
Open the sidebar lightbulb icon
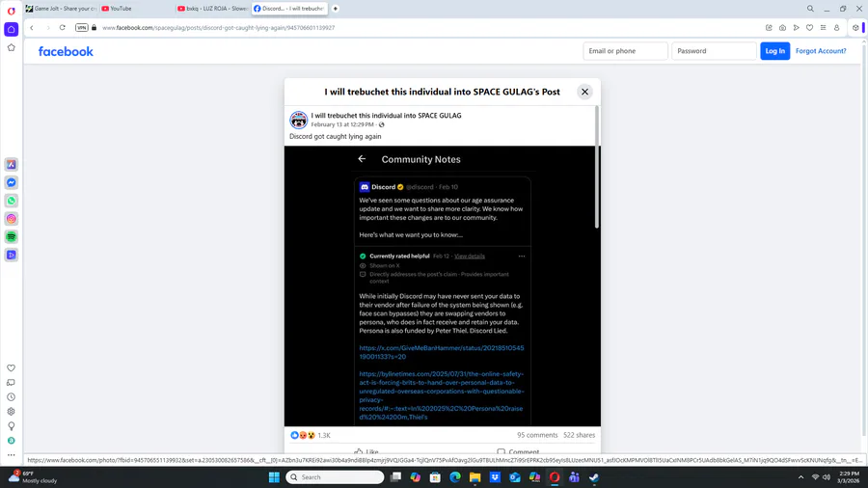(11, 426)
